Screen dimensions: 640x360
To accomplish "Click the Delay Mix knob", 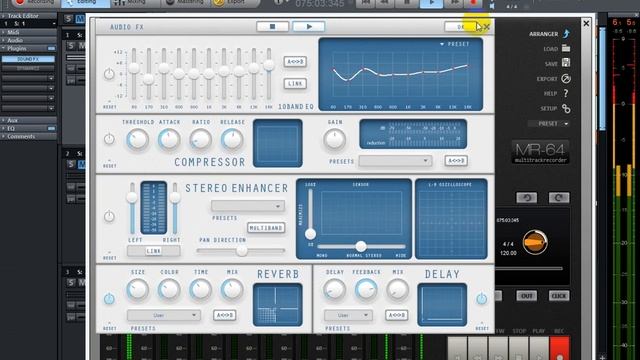I will (x=398, y=290).
